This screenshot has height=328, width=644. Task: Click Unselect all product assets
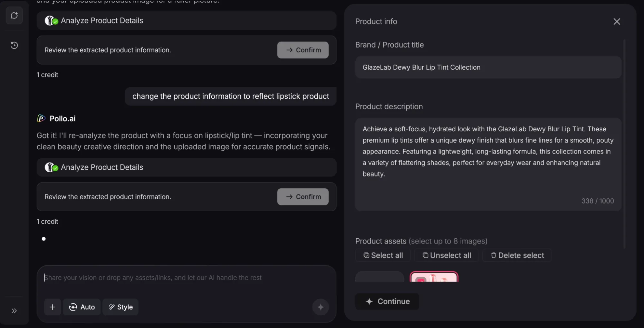pos(447,255)
